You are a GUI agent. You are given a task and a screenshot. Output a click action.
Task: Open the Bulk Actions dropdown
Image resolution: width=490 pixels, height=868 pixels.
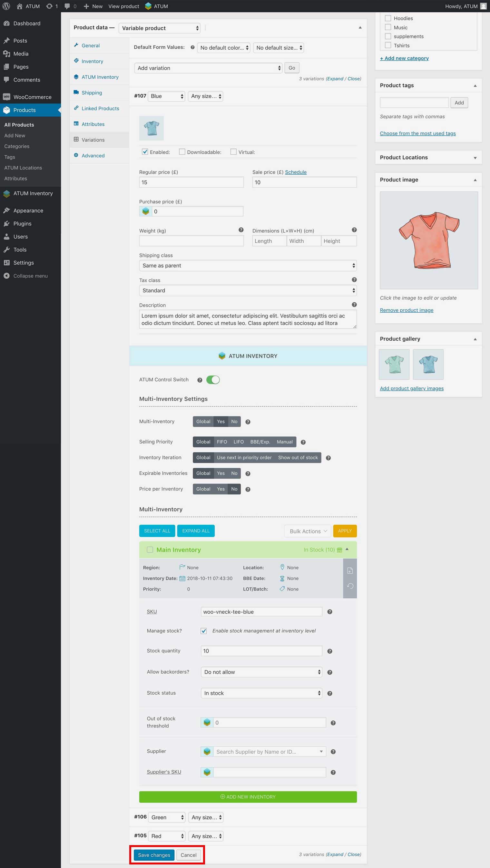click(307, 531)
